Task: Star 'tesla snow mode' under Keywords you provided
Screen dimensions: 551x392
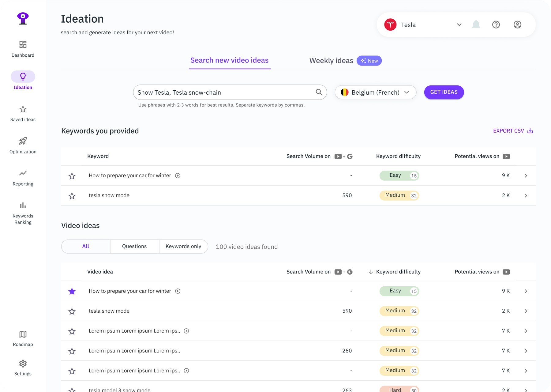Action: (x=72, y=196)
